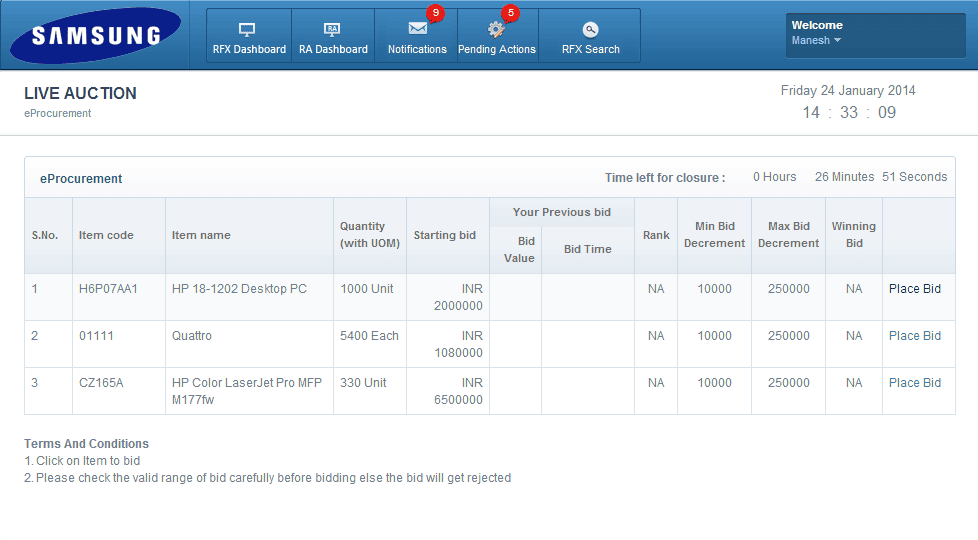Place Bid for Quattro item
978x540 pixels.
click(x=914, y=336)
